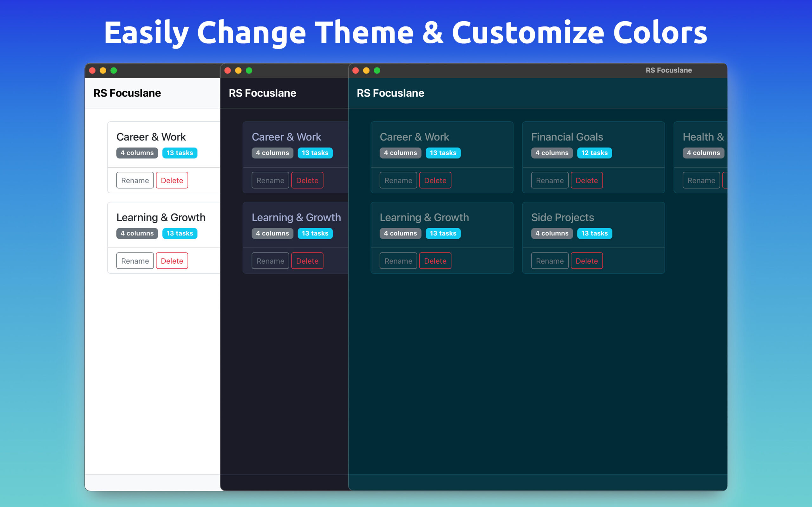Open the Financial Goals board title
812x507 pixels.
coord(567,137)
